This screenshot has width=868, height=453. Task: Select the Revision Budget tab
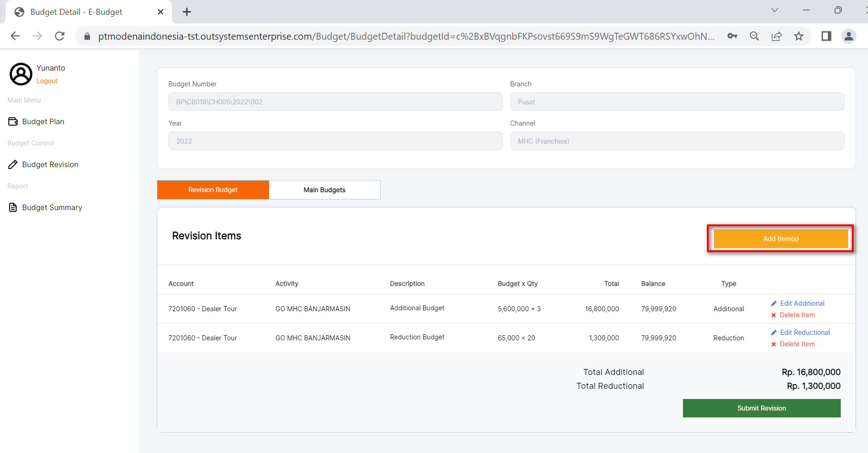click(x=213, y=190)
